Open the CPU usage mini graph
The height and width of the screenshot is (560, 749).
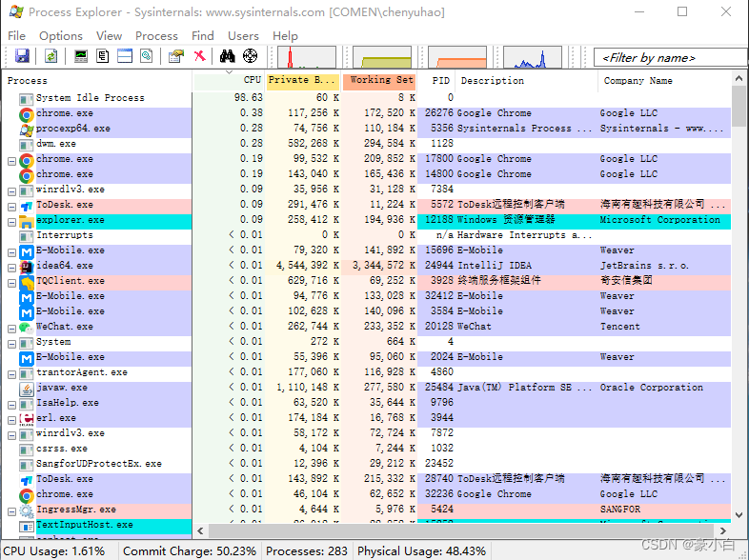coord(307,57)
